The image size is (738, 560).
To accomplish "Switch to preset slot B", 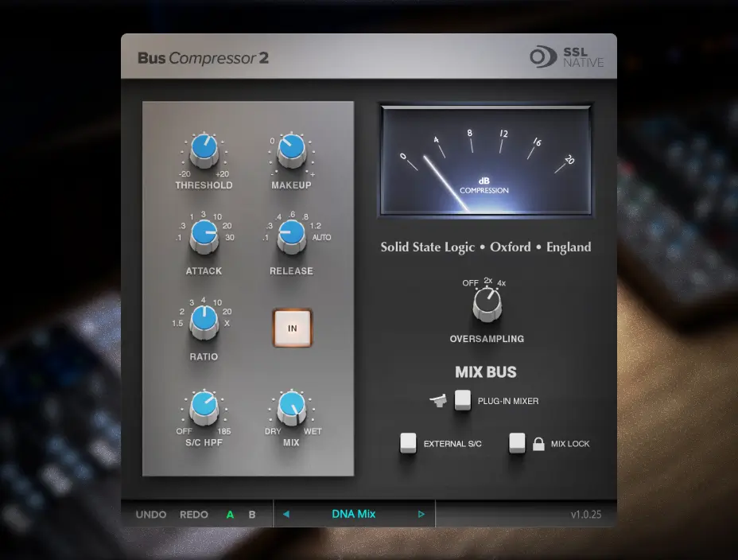I will pos(251,515).
